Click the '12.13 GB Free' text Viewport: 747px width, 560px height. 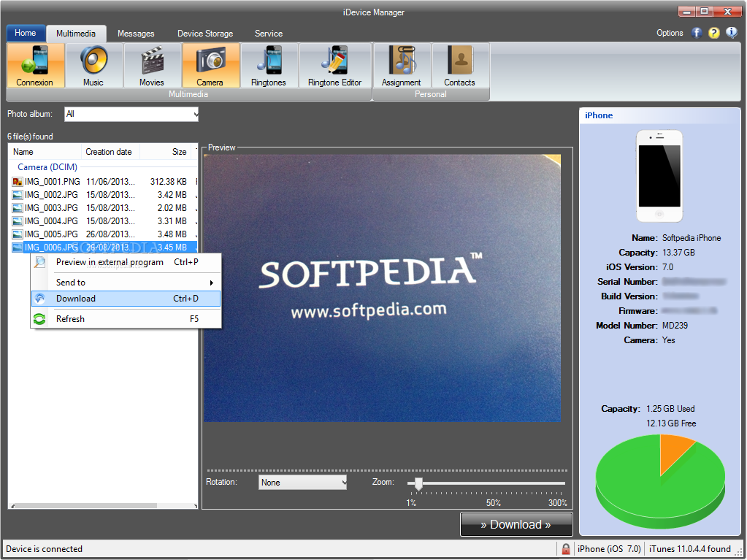click(x=671, y=423)
